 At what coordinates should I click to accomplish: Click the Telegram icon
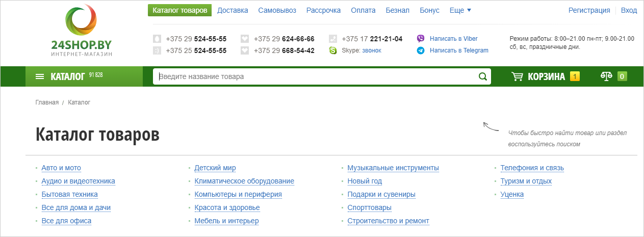pyautogui.click(x=421, y=50)
